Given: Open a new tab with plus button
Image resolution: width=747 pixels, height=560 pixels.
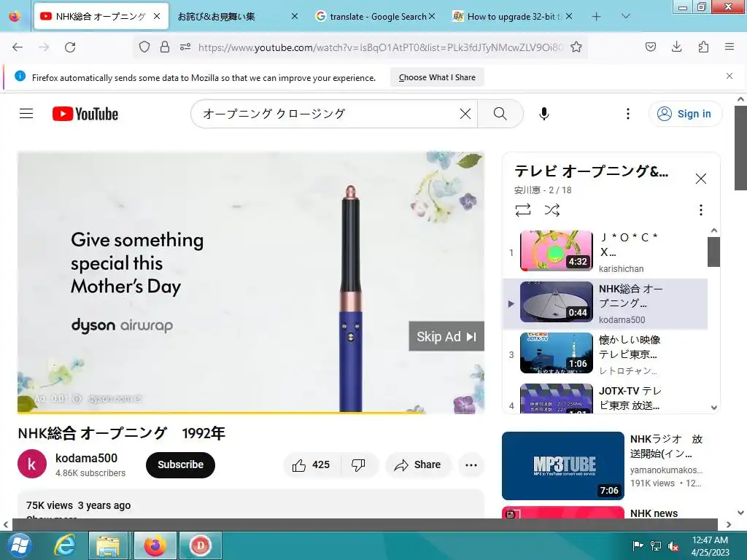Looking at the screenshot, I should (x=596, y=16).
